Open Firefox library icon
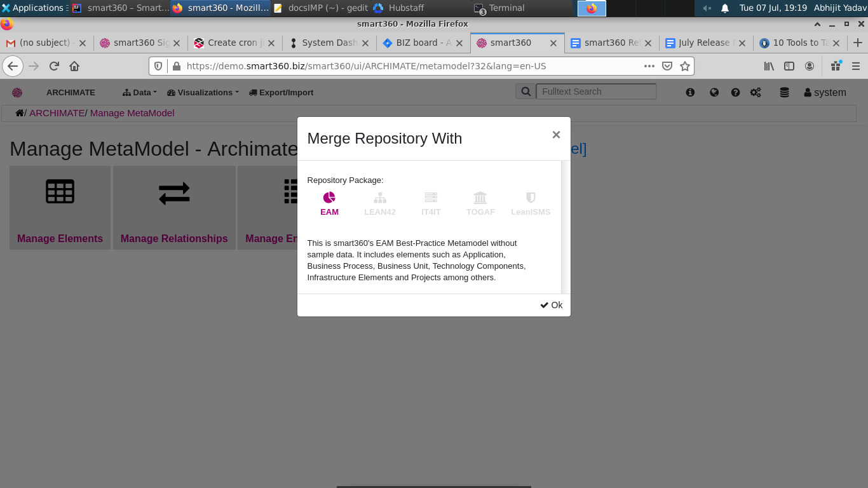This screenshot has height=488, width=868. tap(769, 66)
